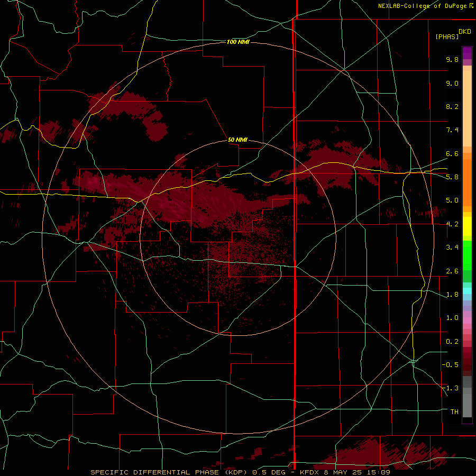The height and width of the screenshot is (476, 476).
Task: Click the 5.0 legend value
Action: pos(452,200)
